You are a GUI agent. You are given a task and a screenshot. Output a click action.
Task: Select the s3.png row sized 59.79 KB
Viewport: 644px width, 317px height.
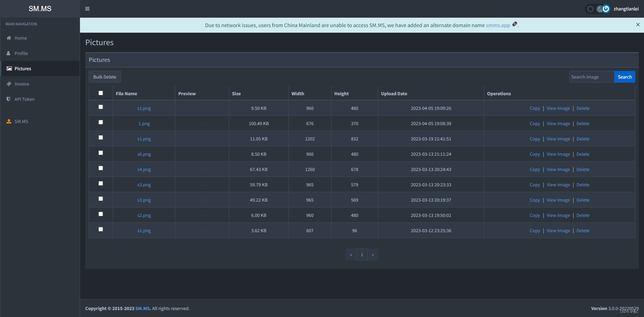point(101,184)
